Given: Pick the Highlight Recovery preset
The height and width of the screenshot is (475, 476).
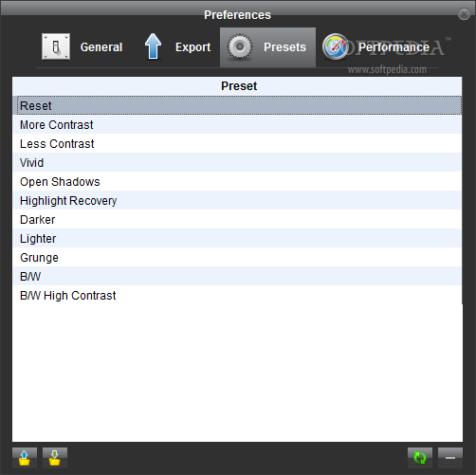Looking at the screenshot, I should click(237, 200).
